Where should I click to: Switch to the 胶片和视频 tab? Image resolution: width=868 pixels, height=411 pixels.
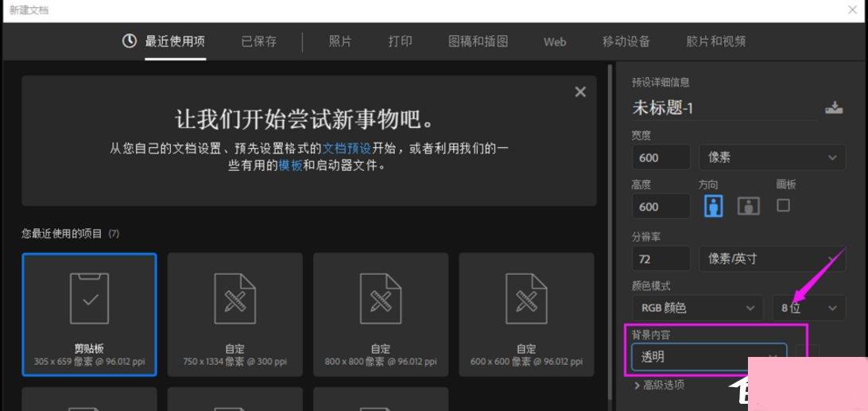click(716, 41)
